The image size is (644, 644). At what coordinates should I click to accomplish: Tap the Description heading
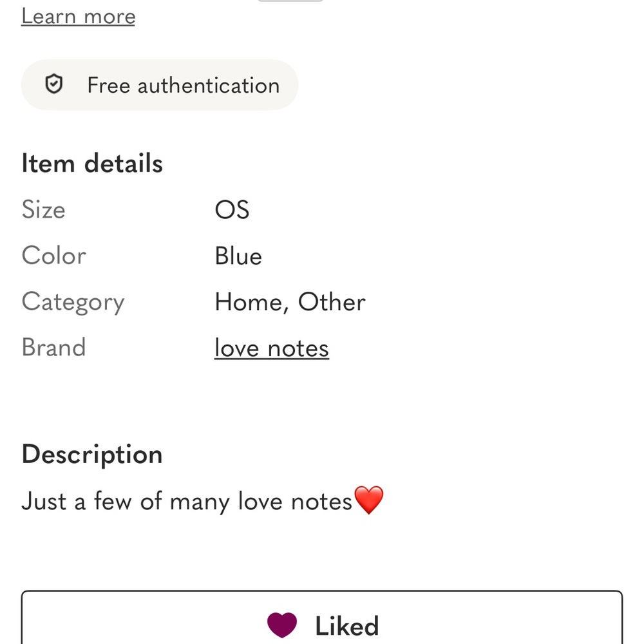click(91, 454)
